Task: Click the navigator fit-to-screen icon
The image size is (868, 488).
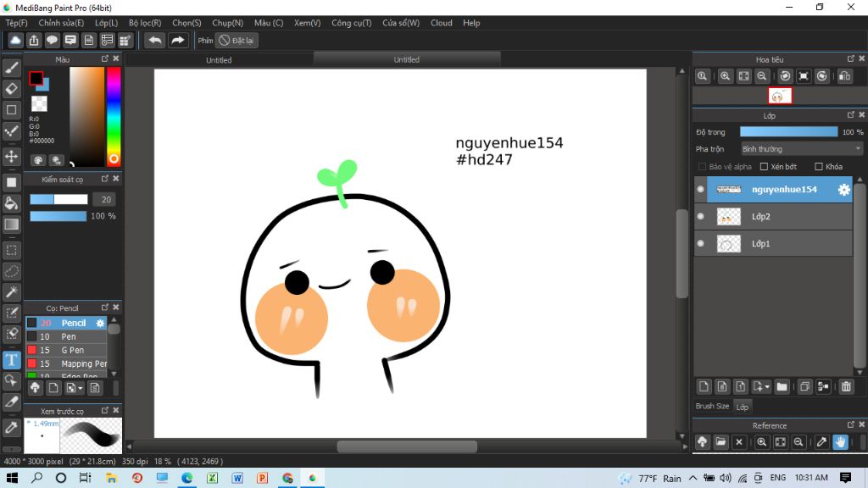Action: [743, 76]
